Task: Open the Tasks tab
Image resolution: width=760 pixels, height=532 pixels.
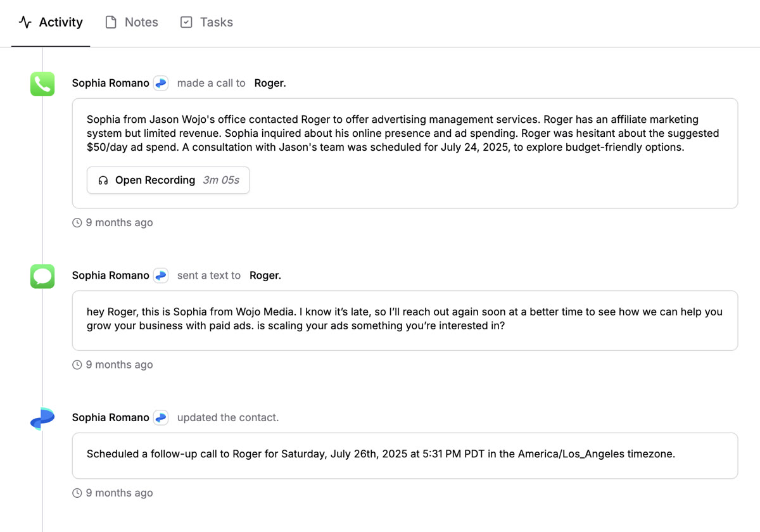Action: 206,23
